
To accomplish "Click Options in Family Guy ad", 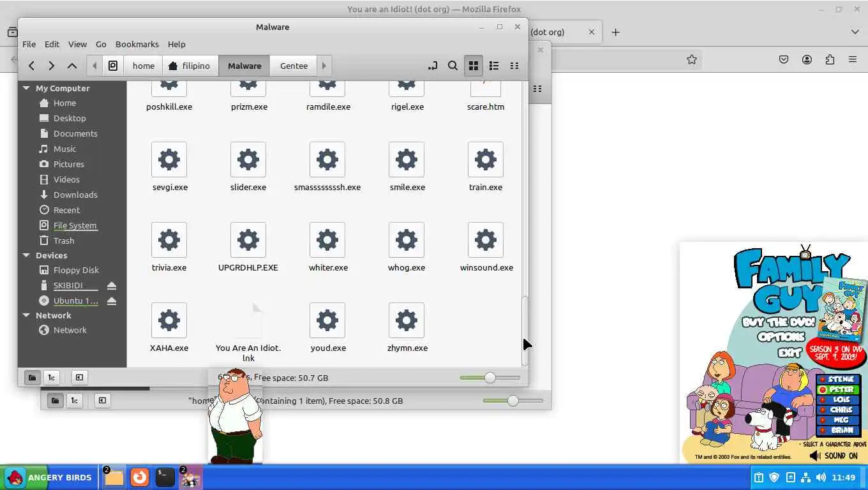I will pyautogui.click(x=782, y=337).
